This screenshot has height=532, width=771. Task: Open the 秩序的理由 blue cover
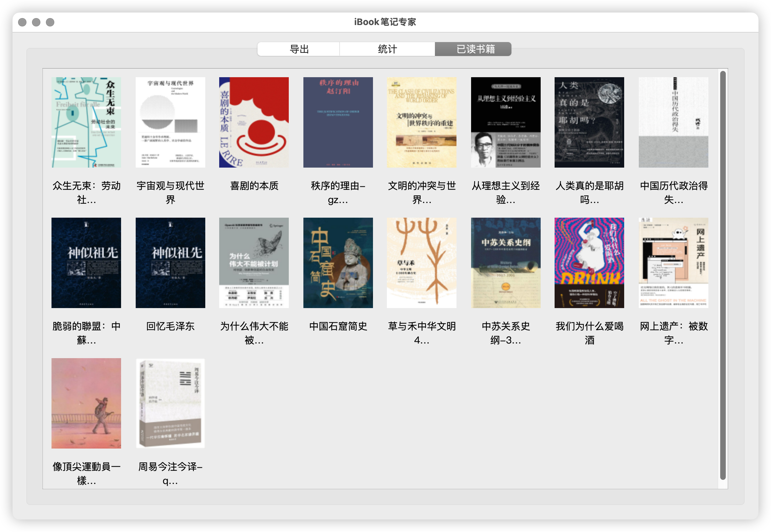point(338,122)
